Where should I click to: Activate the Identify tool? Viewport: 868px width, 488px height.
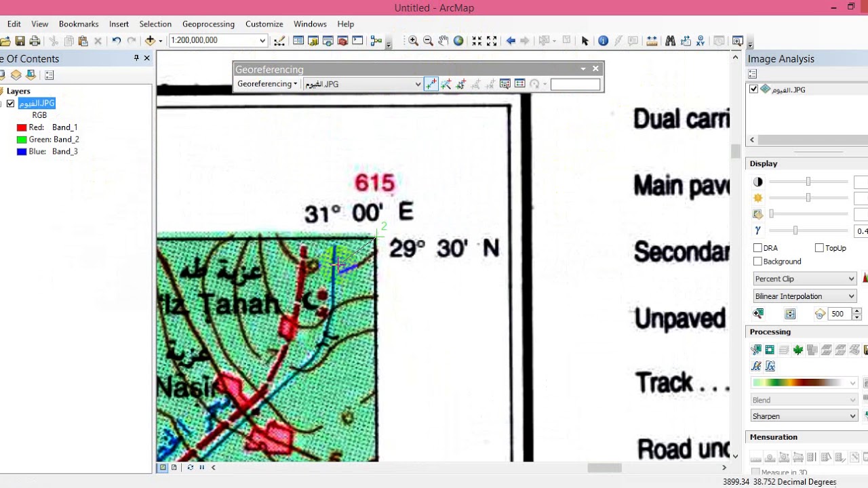point(603,41)
